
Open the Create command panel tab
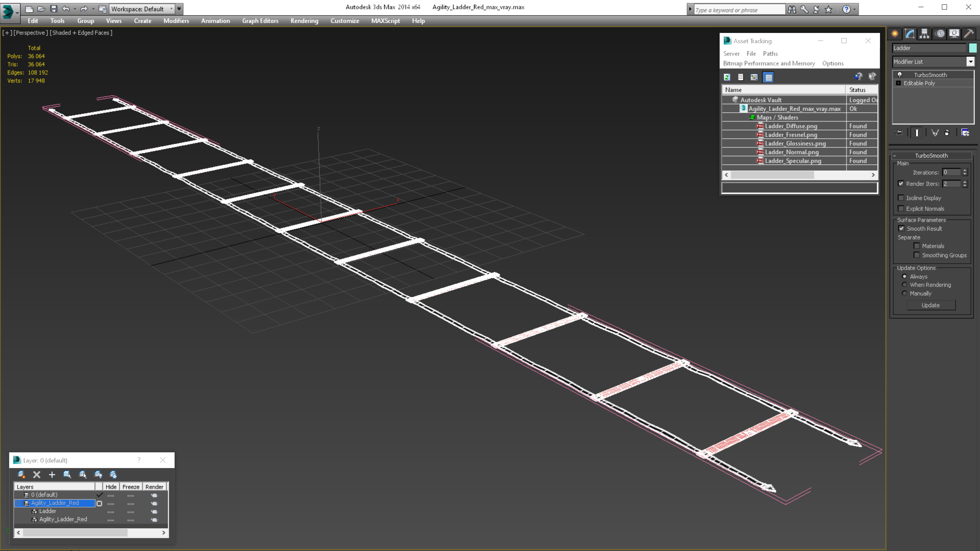tap(895, 34)
